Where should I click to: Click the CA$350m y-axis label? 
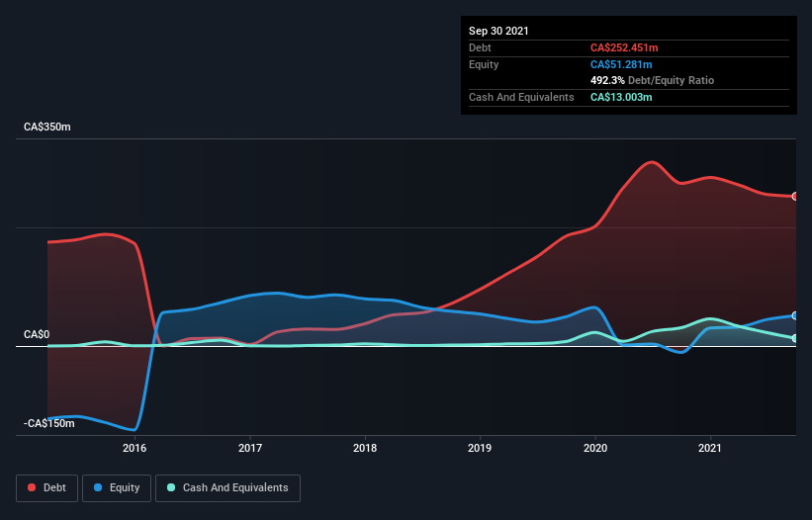click(x=47, y=128)
